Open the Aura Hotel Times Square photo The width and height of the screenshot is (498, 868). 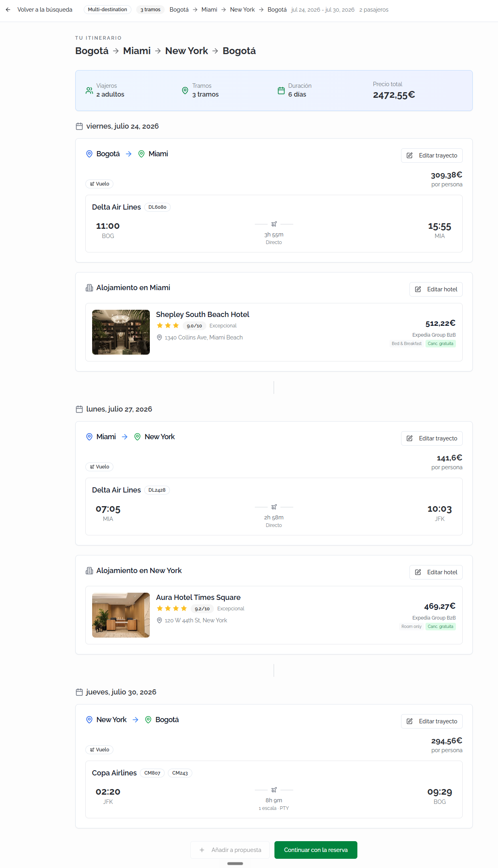(x=121, y=615)
